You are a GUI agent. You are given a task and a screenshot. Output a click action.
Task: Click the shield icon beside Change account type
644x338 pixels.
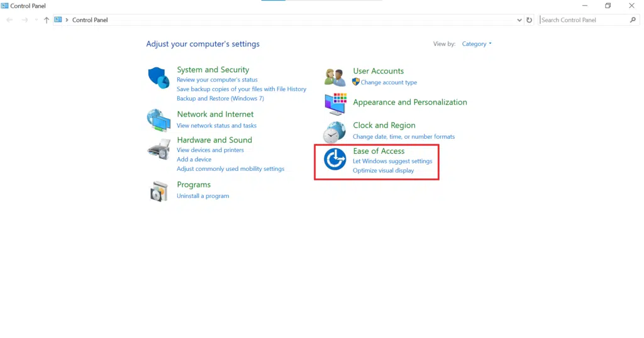tap(356, 82)
